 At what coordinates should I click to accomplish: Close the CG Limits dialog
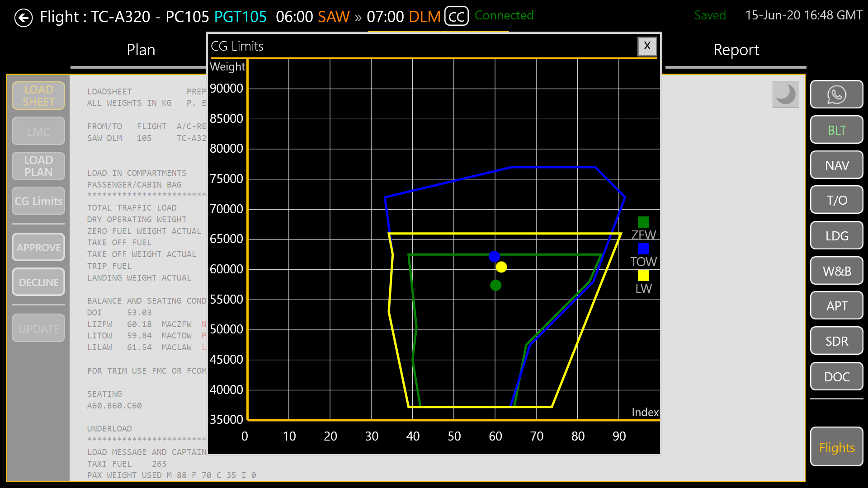647,46
